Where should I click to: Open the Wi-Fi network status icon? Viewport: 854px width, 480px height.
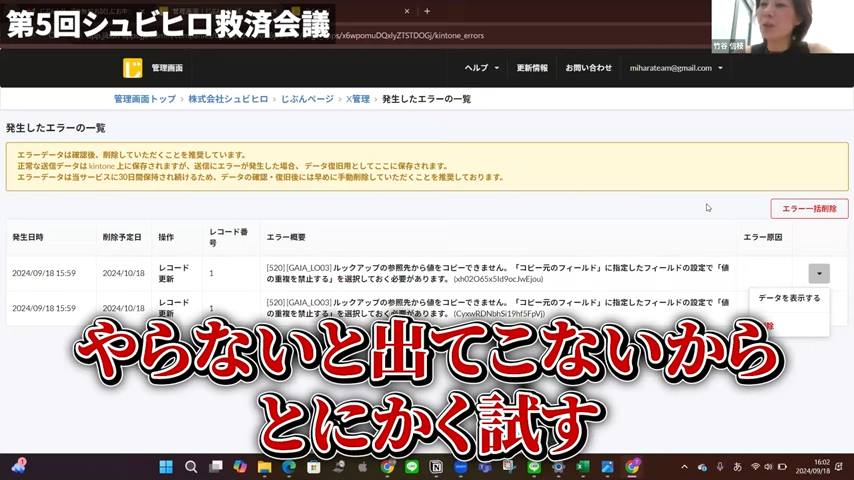(755, 467)
